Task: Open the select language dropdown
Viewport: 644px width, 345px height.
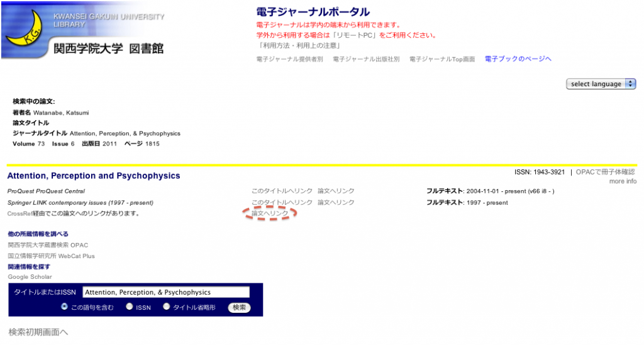Action: point(601,84)
